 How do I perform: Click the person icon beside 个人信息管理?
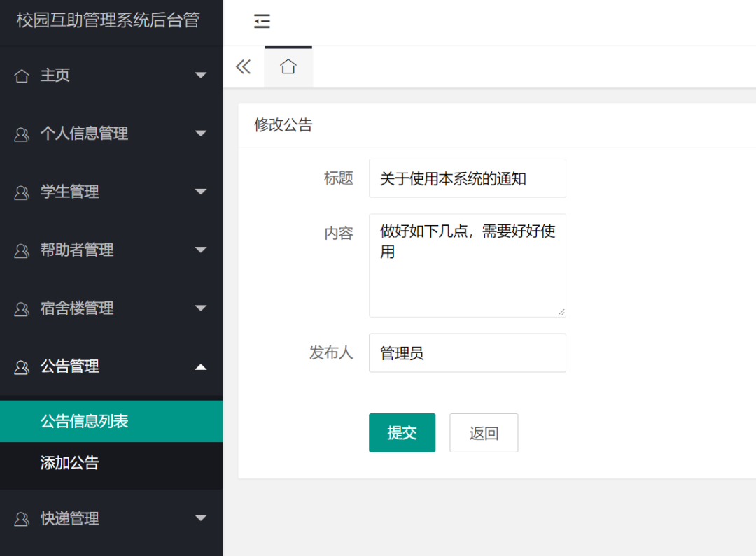(21, 134)
